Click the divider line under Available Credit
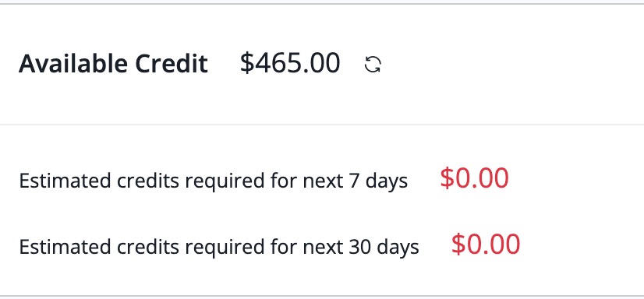The image size is (644, 299). tap(322, 125)
